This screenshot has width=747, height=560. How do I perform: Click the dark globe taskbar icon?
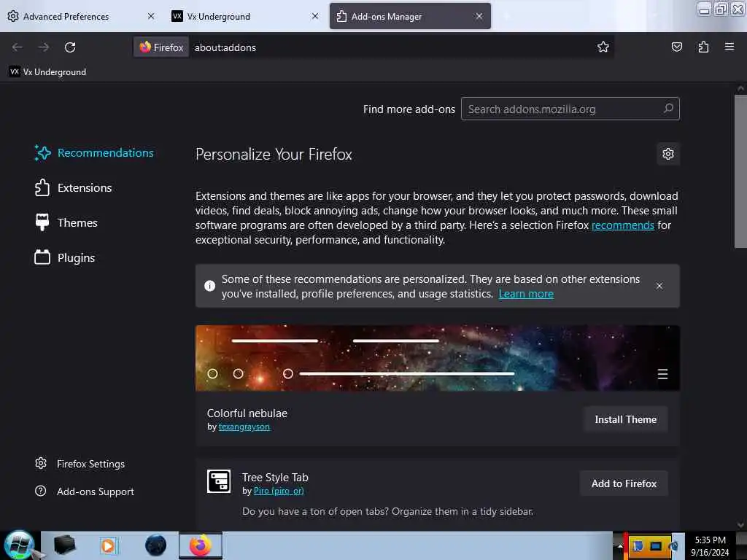[155, 545]
